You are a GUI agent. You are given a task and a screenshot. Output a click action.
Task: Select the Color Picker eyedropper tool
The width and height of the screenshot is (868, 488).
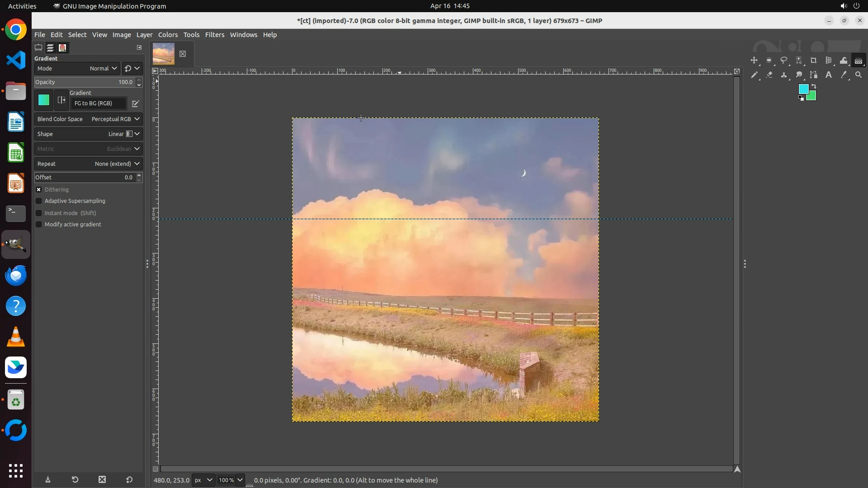coord(844,75)
